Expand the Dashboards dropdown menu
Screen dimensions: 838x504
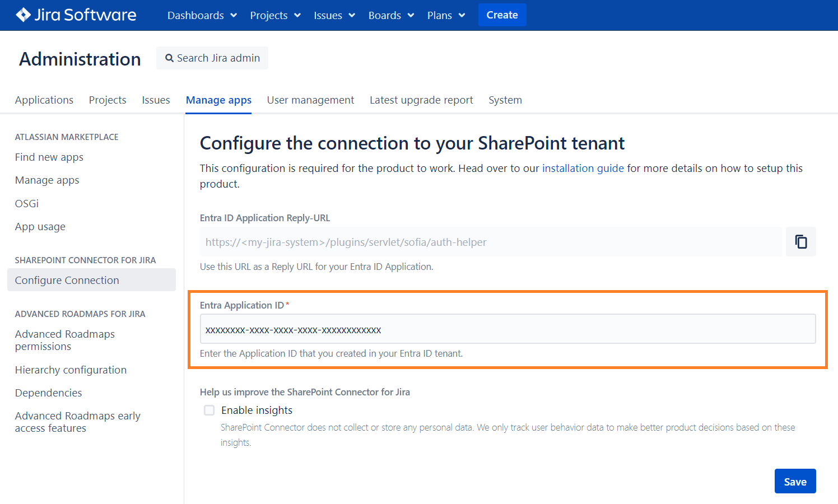coord(202,15)
